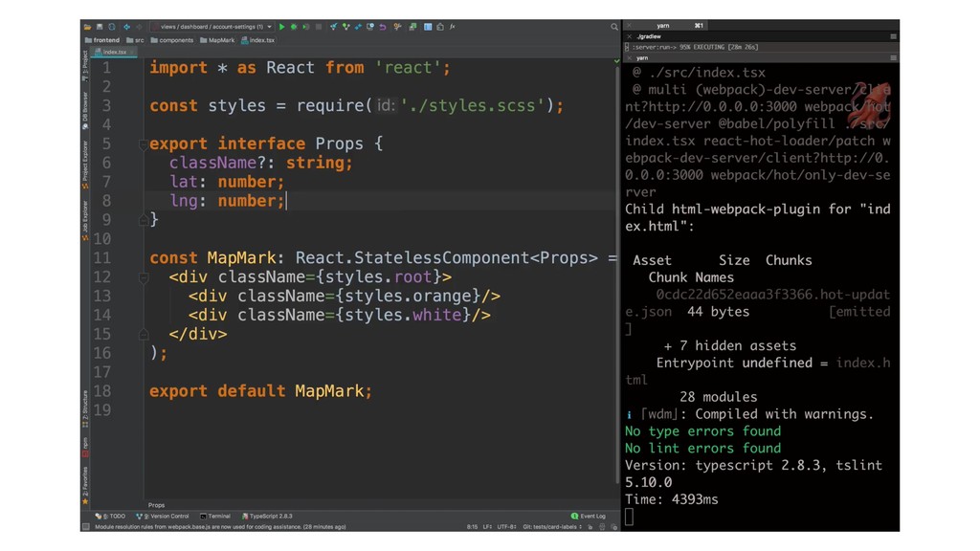Collapse the fold marker at line 12
Viewport: 980px width, 551px height.
click(144, 277)
